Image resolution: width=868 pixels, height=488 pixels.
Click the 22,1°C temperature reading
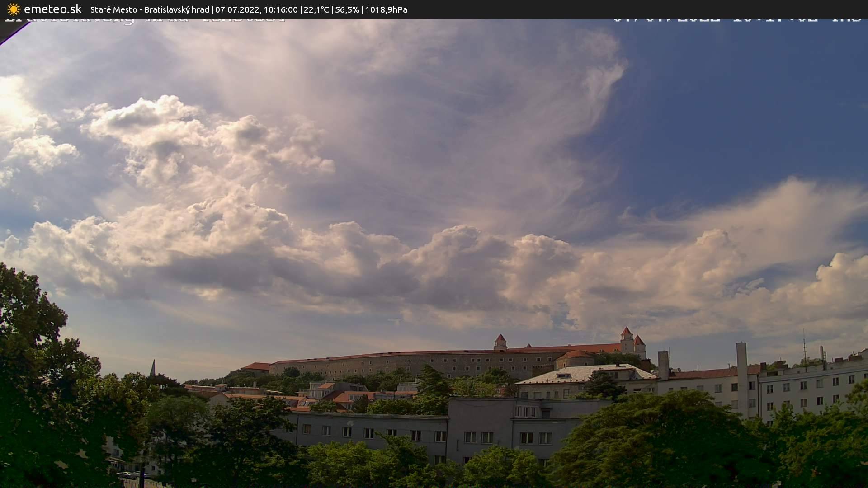pyautogui.click(x=316, y=9)
